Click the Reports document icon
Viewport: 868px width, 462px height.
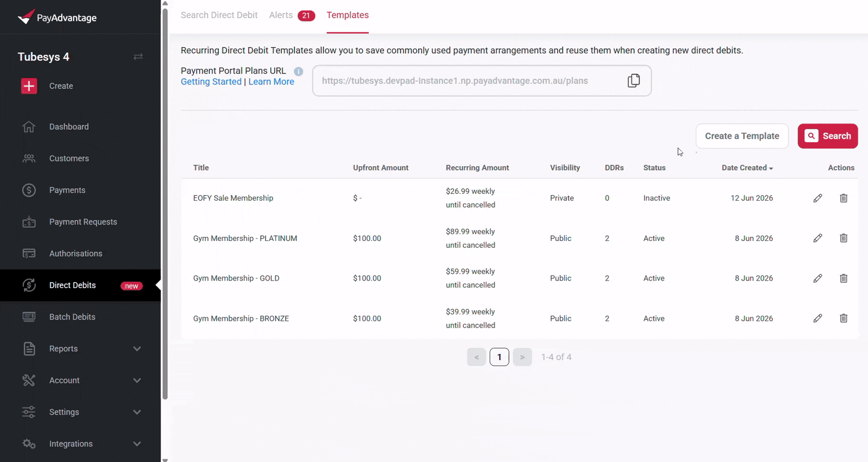(29, 349)
